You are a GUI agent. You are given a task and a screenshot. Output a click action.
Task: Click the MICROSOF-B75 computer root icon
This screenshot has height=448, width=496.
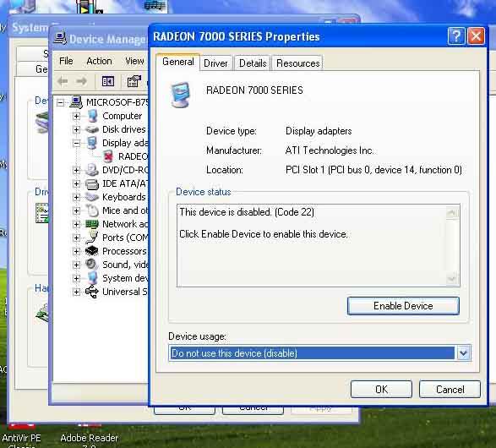pos(76,102)
